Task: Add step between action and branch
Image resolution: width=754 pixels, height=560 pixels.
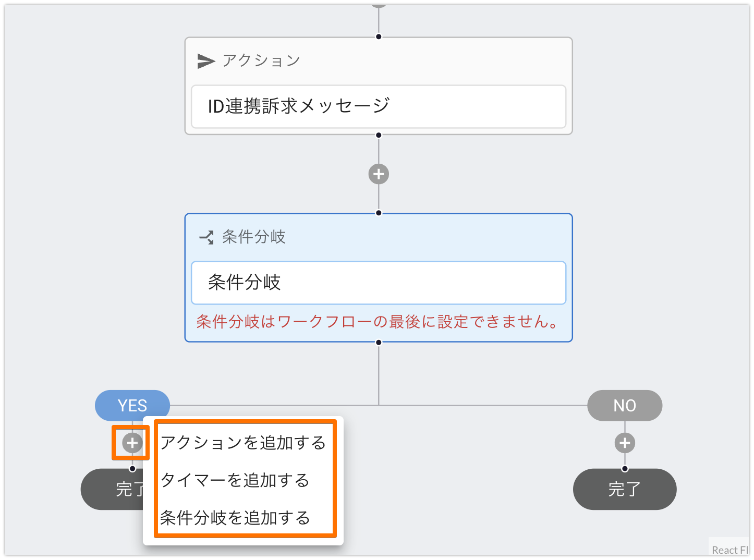Action: pos(379,174)
